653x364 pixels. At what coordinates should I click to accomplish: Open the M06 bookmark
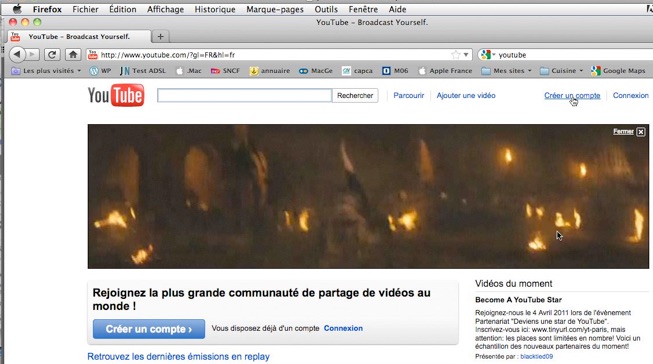point(395,71)
